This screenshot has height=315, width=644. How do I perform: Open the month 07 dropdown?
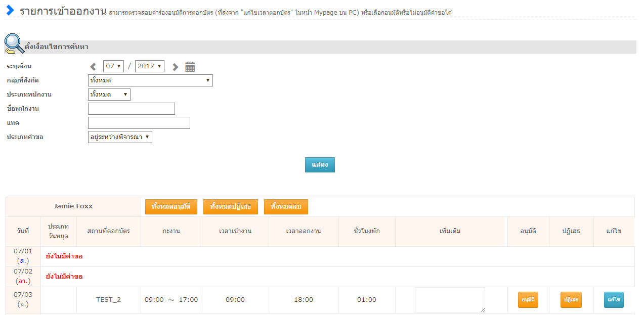click(x=113, y=66)
